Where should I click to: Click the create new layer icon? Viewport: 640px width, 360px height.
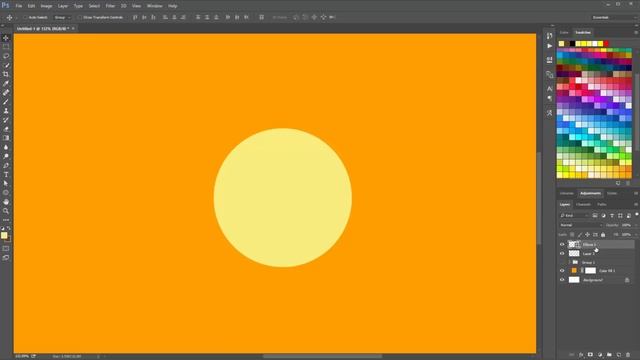tap(618, 355)
